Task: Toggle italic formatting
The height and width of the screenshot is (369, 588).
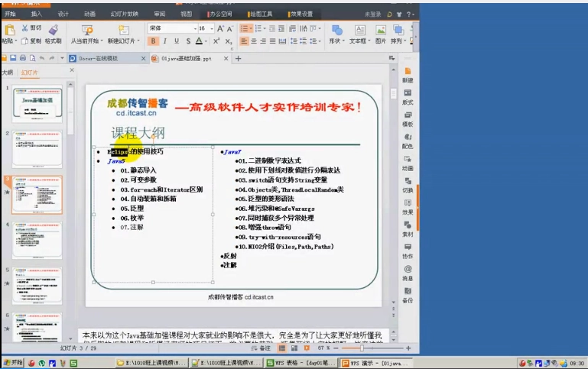Action: [x=164, y=41]
